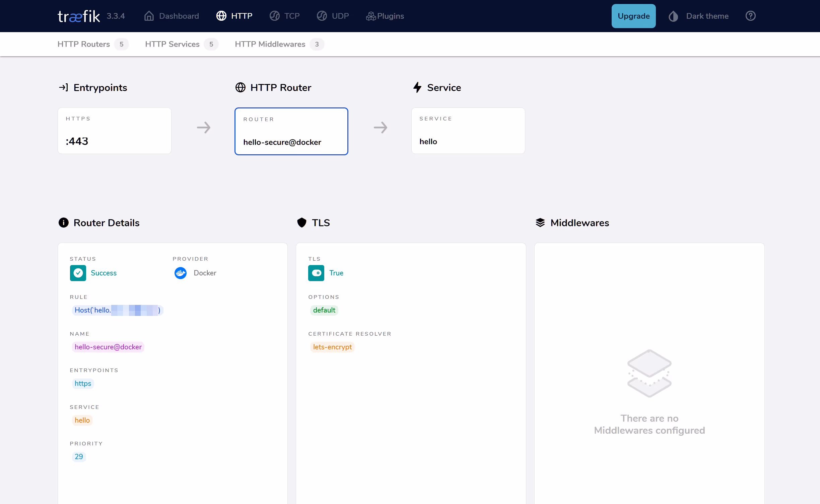Click the help question mark icon
The image size is (820, 504).
click(x=750, y=16)
